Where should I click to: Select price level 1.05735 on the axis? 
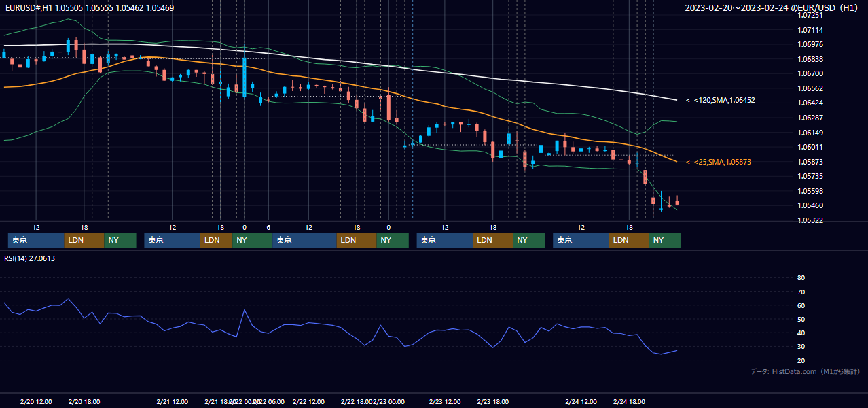(x=810, y=176)
